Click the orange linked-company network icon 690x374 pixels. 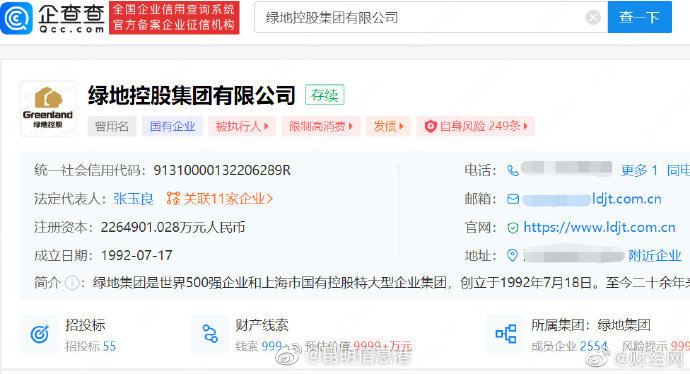pos(173,199)
